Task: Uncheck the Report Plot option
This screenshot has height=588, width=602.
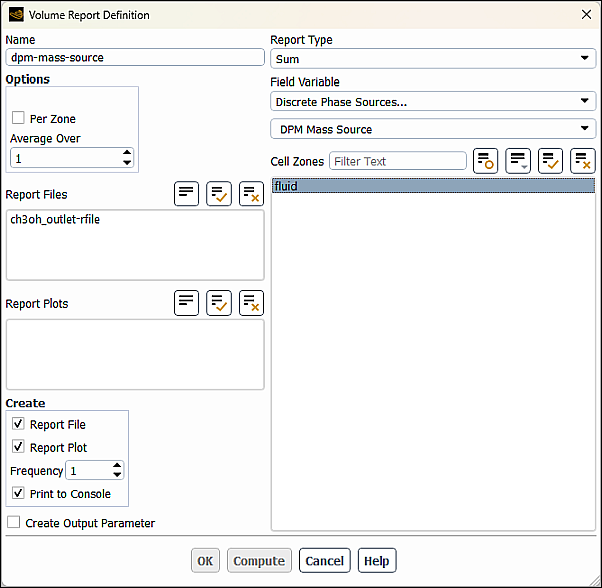Action: [x=18, y=447]
